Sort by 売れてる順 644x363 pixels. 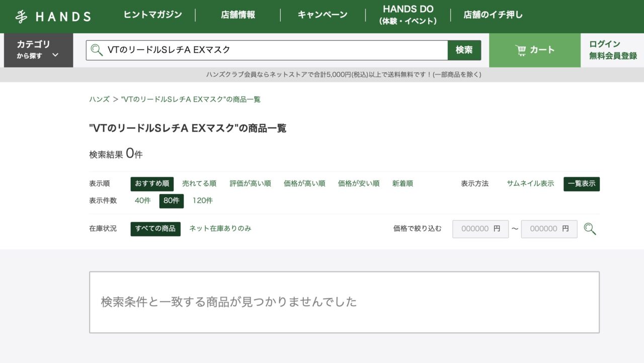199,184
